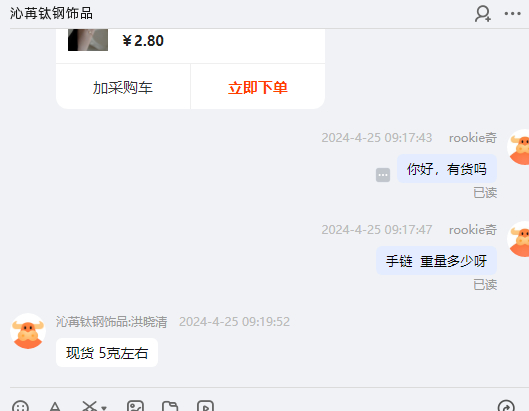Image resolution: width=529 pixels, height=411 pixels.
Task: Click the sender name 沁苒钛钢饰品:洪晓清
Action: pos(111,322)
